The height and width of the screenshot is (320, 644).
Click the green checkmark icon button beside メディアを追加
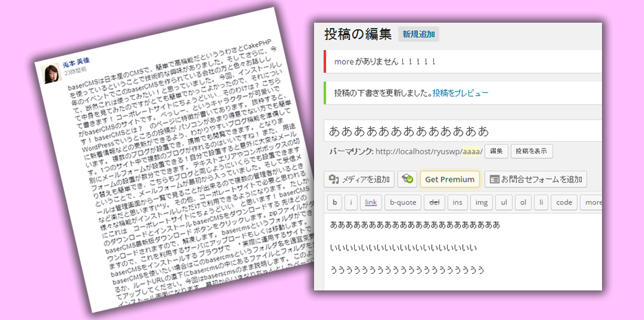click(408, 180)
